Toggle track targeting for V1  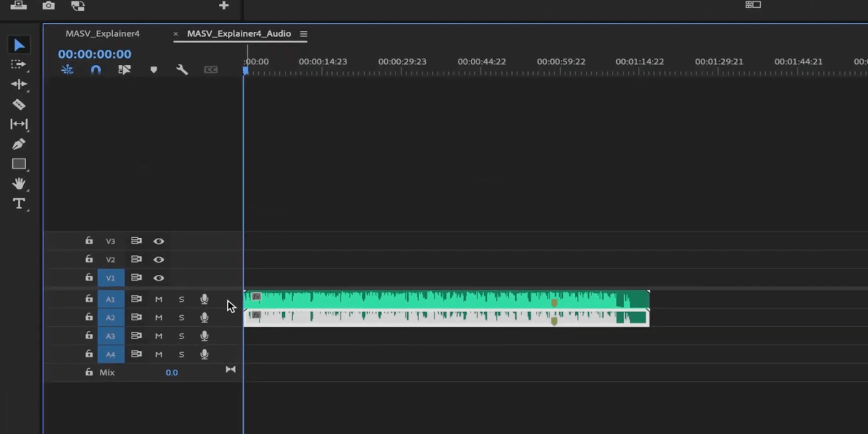[x=111, y=278]
